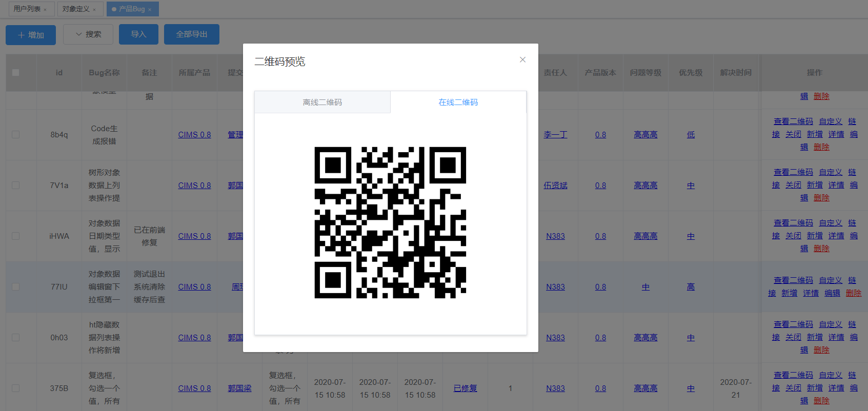
Task: Switch to 离线二维码 tab
Action: click(322, 102)
